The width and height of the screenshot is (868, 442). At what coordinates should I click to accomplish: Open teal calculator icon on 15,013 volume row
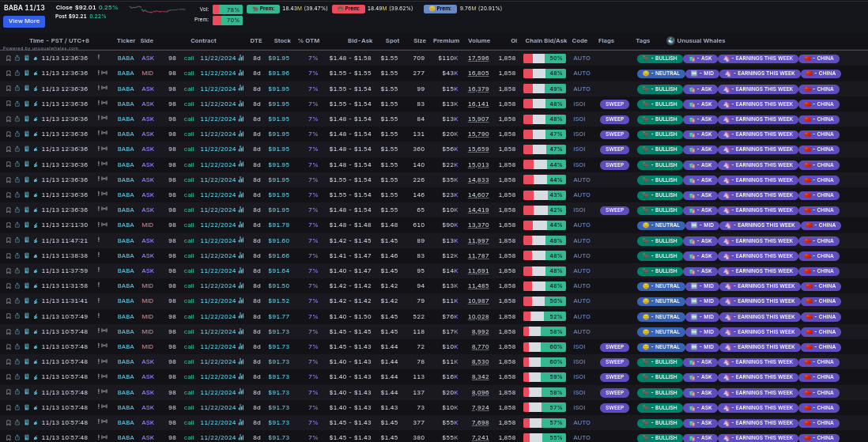[27, 164]
